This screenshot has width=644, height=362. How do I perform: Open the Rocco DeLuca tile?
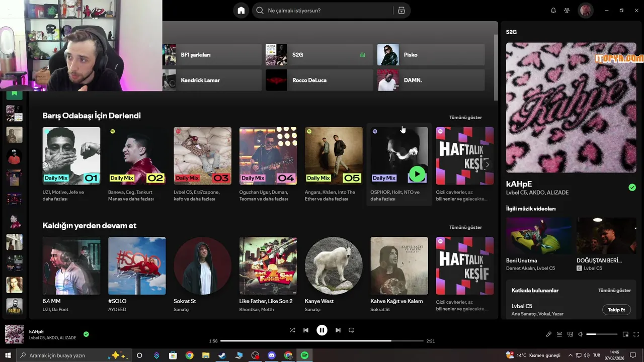coord(319,80)
